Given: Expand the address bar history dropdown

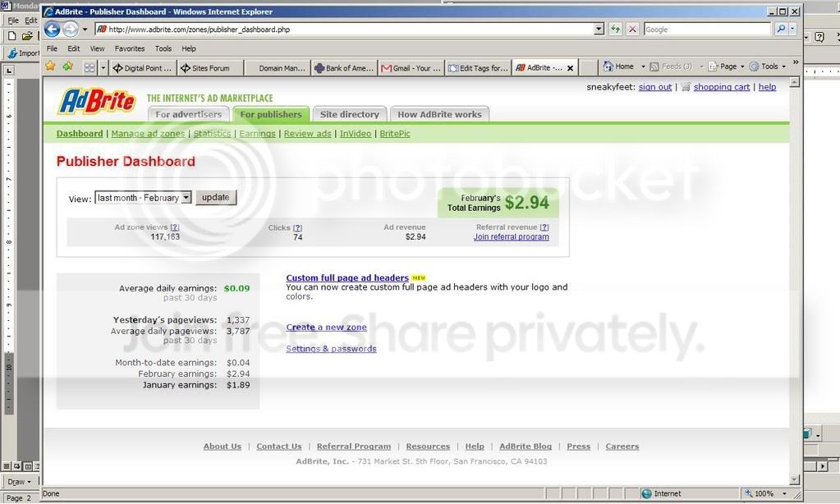Looking at the screenshot, I should (599, 29).
